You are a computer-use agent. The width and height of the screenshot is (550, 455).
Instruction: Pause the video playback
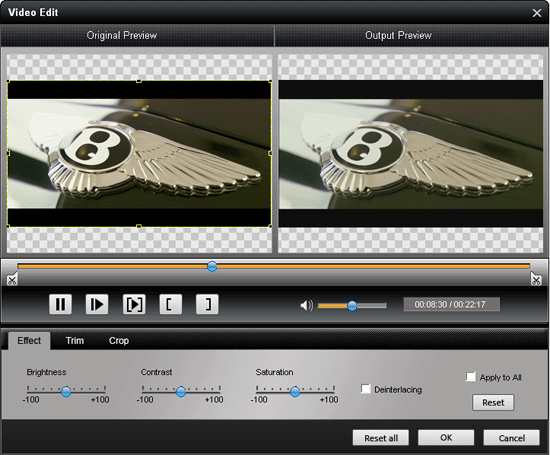[x=61, y=304]
